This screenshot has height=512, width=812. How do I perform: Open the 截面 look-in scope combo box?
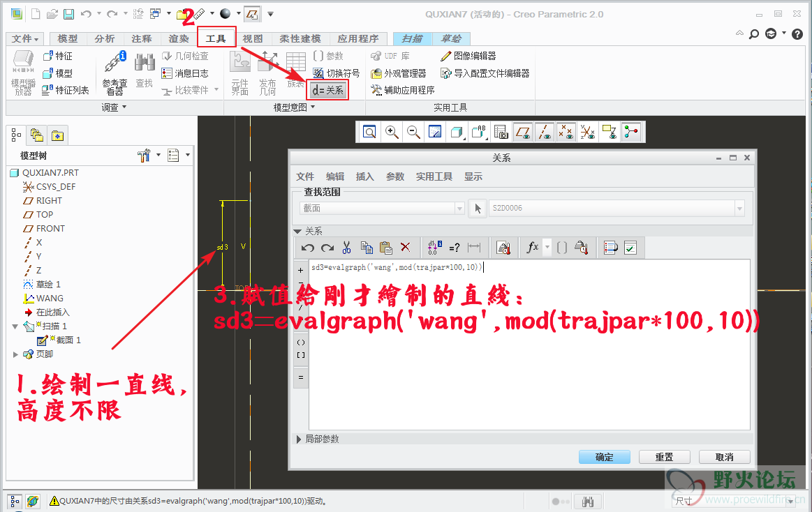click(382, 208)
